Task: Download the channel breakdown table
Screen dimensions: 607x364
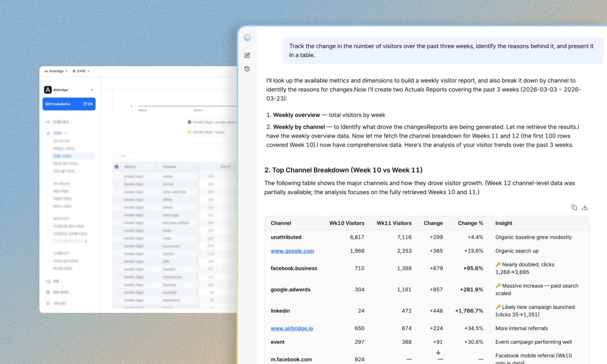Action: (x=585, y=207)
